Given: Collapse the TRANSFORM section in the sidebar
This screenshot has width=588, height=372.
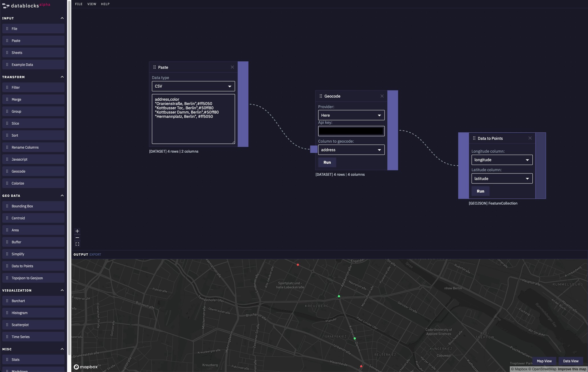Looking at the screenshot, I should coord(62,77).
